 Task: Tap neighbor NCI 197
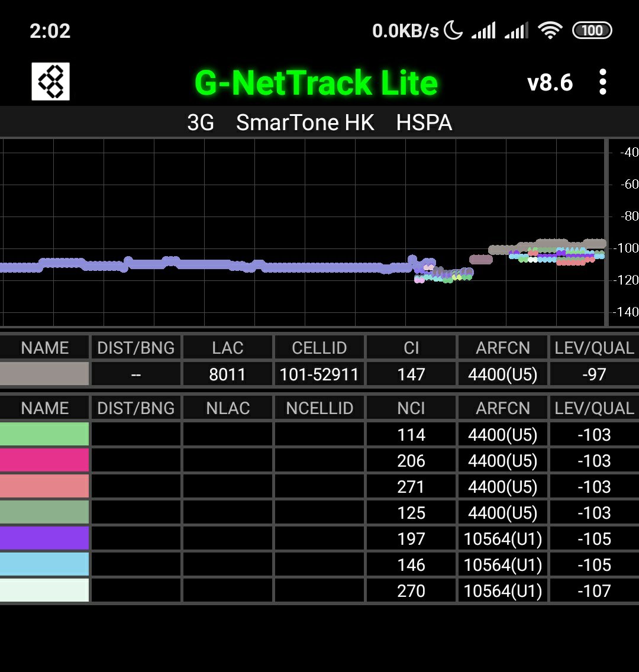click(x=411, y=539)
